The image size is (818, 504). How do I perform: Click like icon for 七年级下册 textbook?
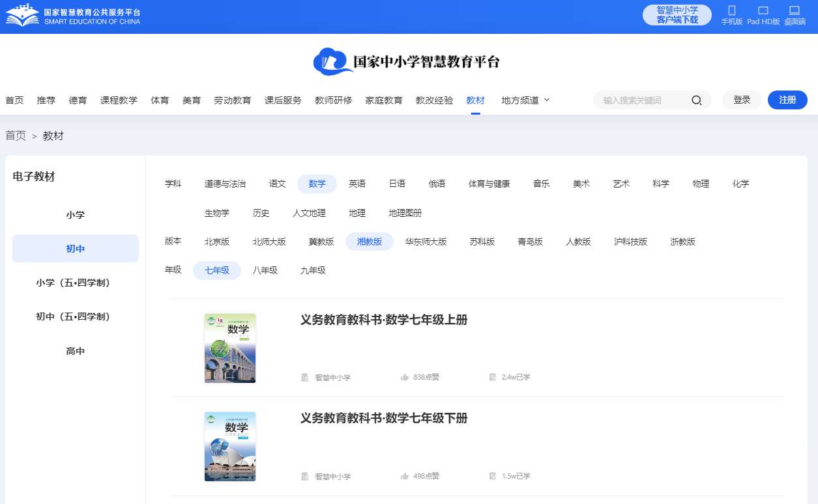click(405, 476)
